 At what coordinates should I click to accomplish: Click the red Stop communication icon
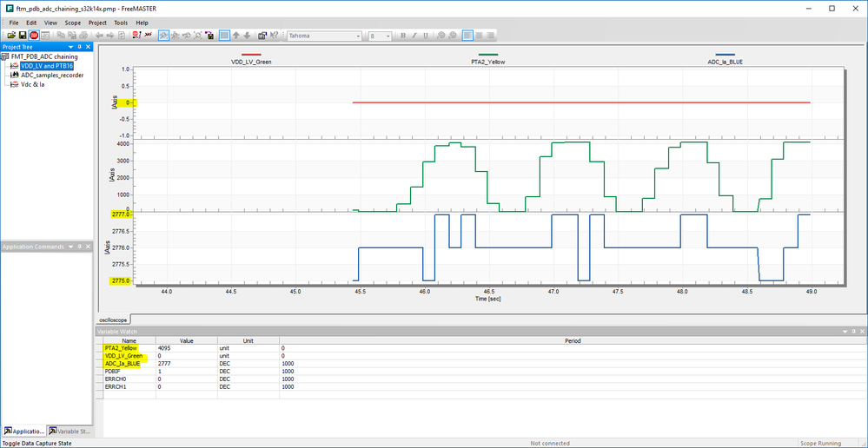tap(34, 35)
